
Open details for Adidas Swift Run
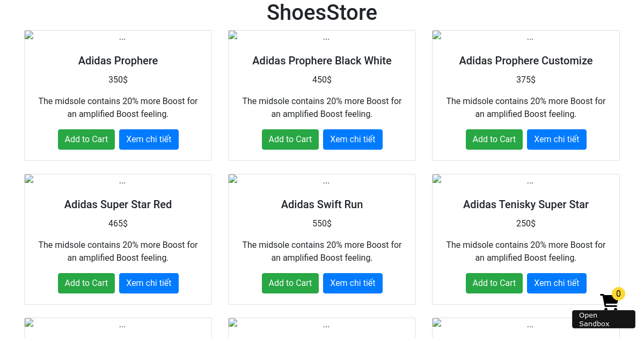coord(353,283)
